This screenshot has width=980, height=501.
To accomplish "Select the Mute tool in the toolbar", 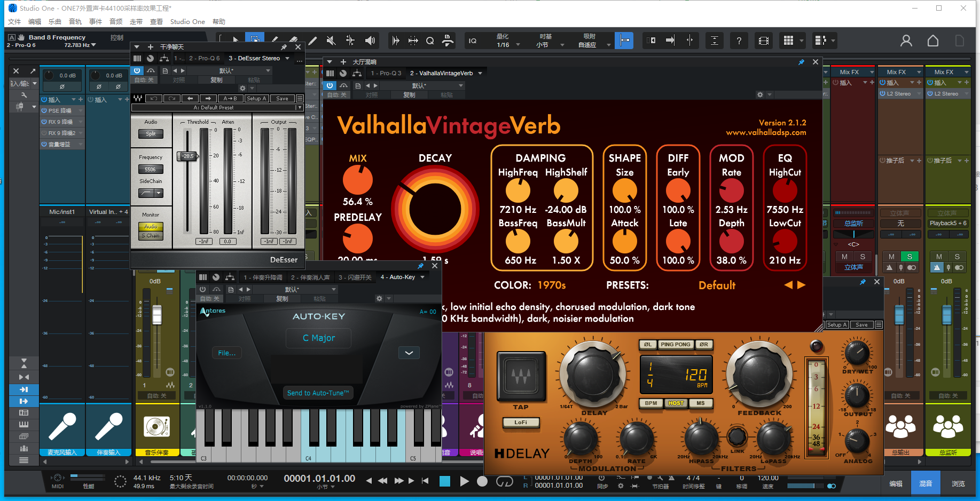I will coord(331,41).
